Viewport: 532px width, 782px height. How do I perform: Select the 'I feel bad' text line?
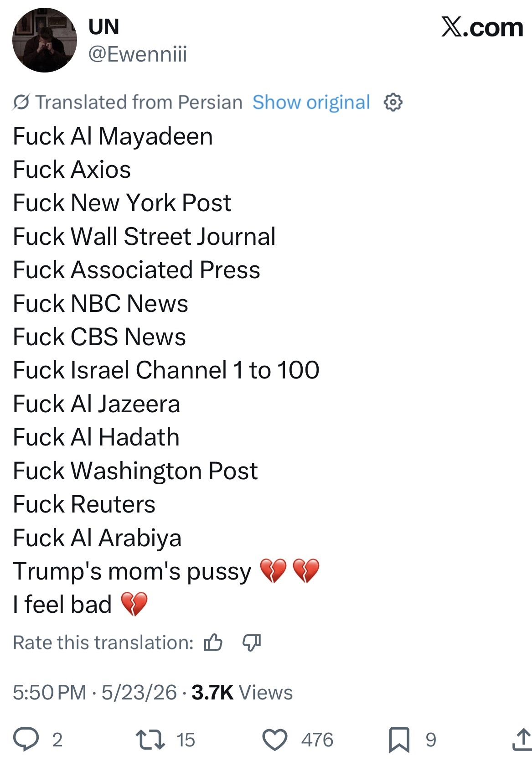click(62, 605)
